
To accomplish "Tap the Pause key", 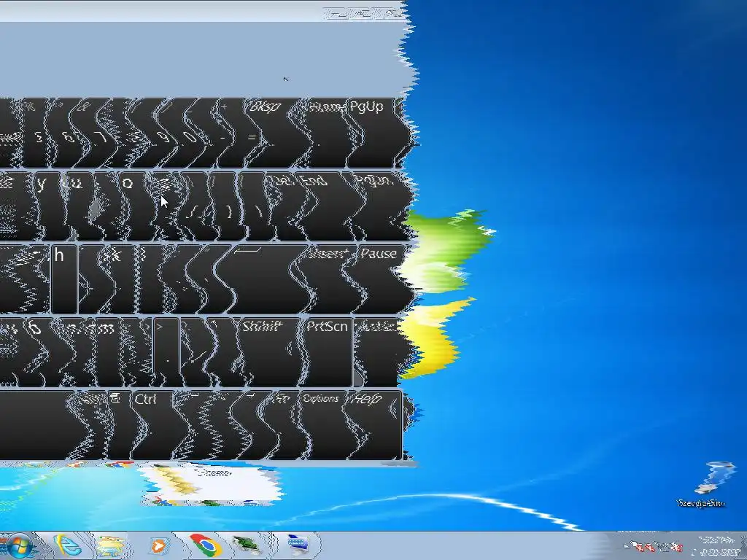I will coord(381,279).
